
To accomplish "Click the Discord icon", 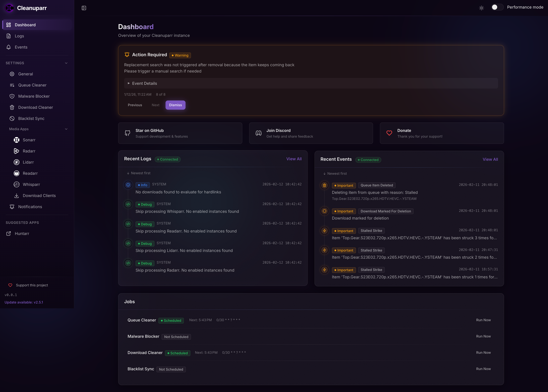I will coord(258,133).
